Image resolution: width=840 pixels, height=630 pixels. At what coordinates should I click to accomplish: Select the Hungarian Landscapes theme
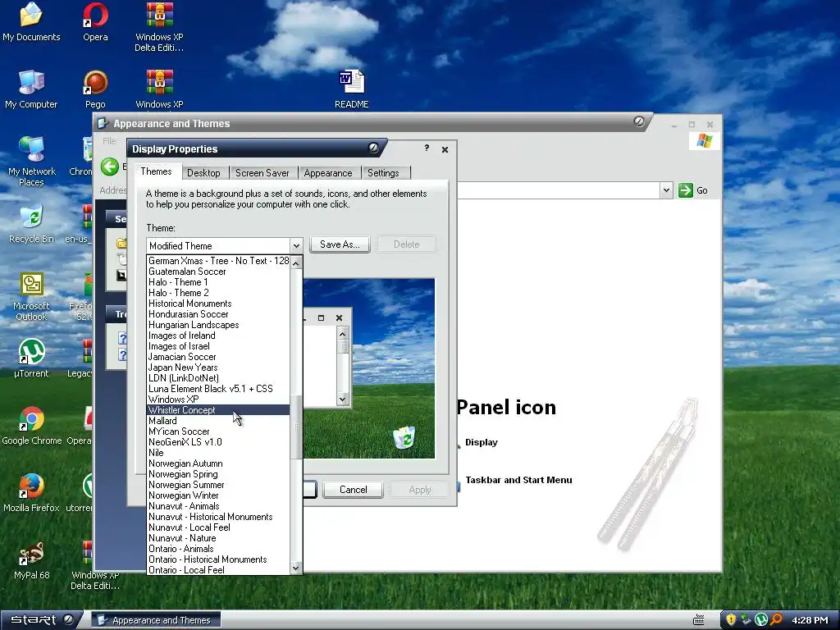tap(218, 325)
